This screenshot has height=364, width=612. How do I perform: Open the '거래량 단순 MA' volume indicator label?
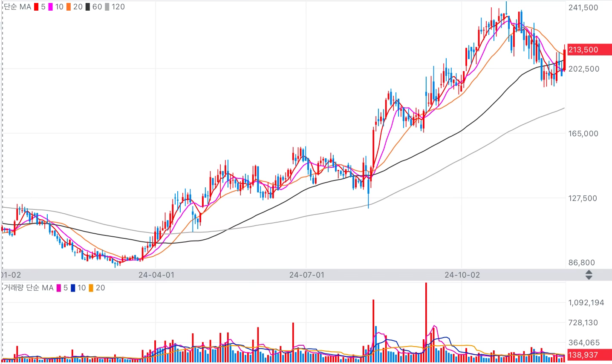[29, 288]
